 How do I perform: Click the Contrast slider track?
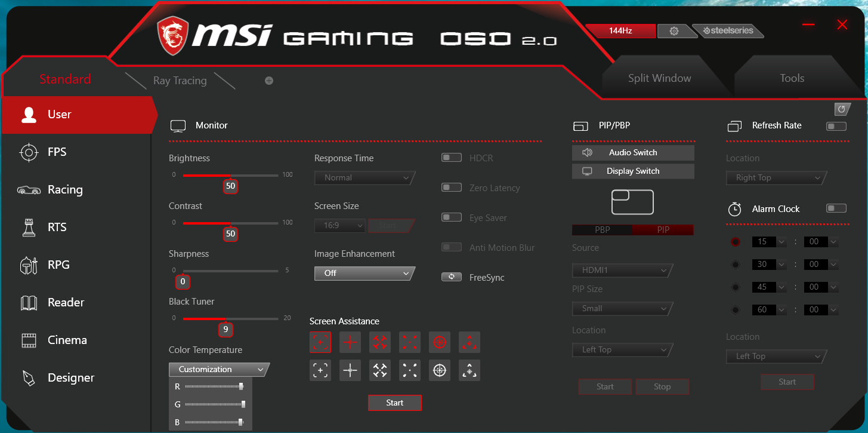[230, 223]
